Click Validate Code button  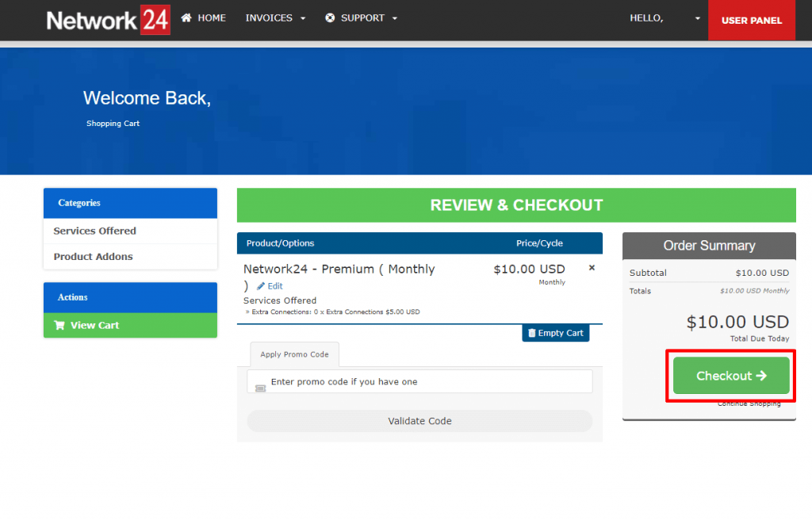point(419,421)
